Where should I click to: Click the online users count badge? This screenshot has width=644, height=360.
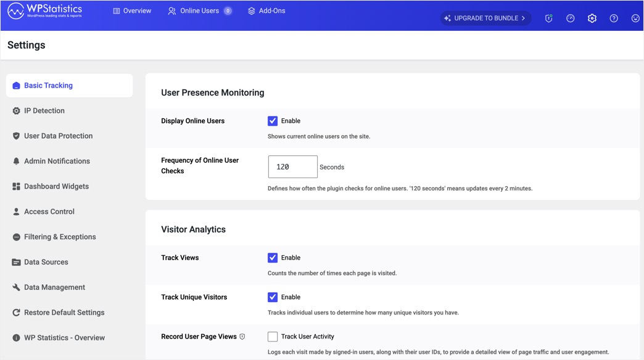[228, 11]
